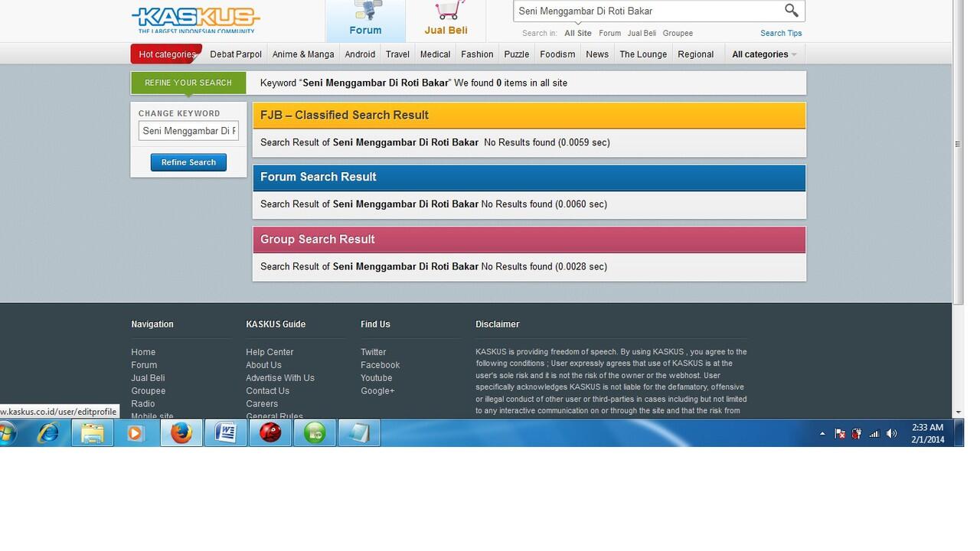Viewport: 980px width, 551px height.
Task: Open Windows Explorer folder in taskbar
Action: [x=93, y=433]
